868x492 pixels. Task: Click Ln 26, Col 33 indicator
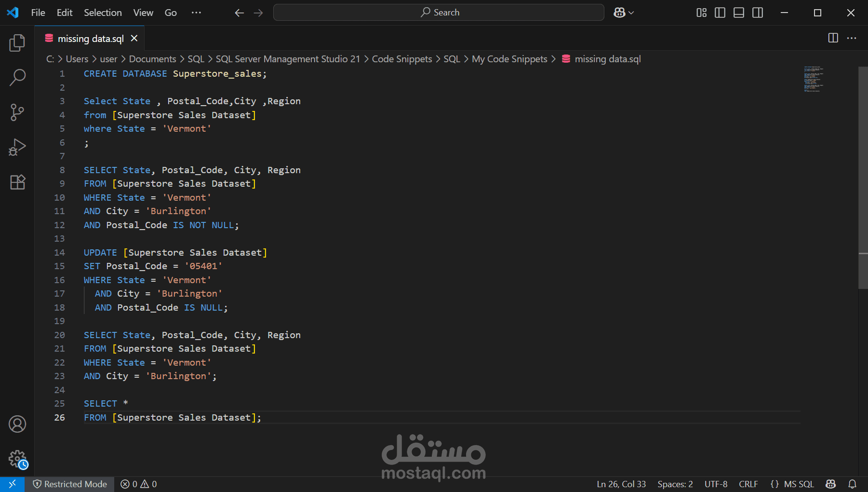pyautogui.click(x=621, y=484)
